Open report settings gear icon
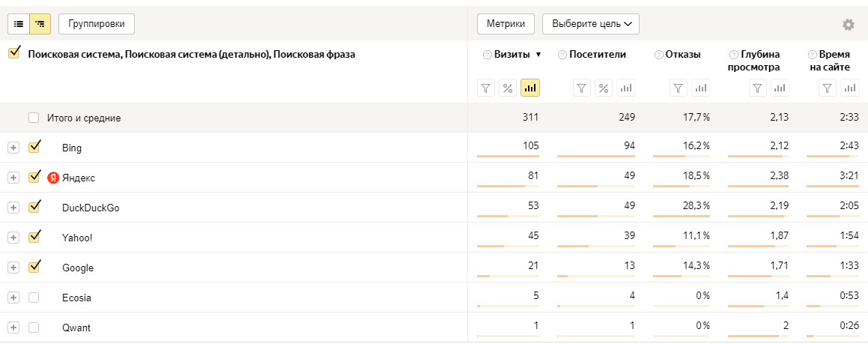 point(848,25)
